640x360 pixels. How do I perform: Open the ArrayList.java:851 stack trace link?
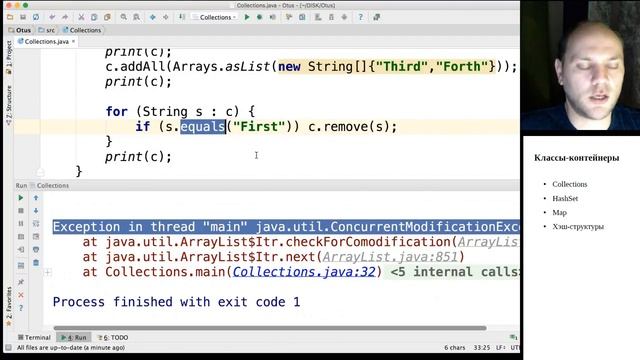click(390, 257)
